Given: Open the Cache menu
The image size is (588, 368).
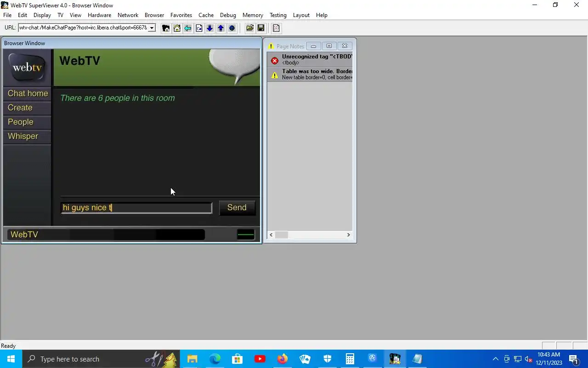Looking at the screenshot, I should click(x=206, y=15).
